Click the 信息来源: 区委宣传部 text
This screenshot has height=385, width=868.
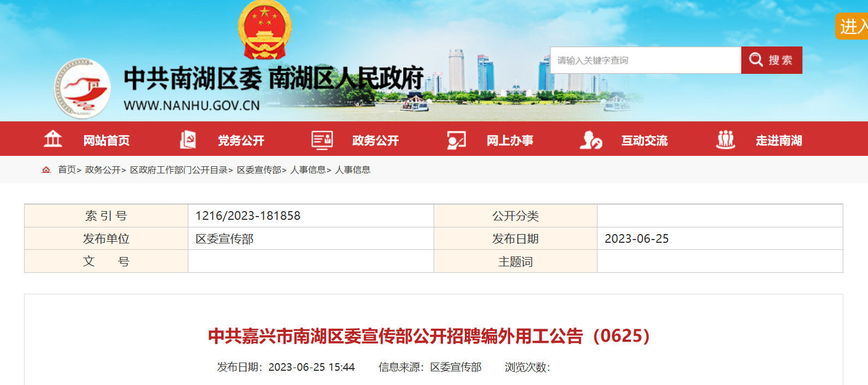[430, 367]
